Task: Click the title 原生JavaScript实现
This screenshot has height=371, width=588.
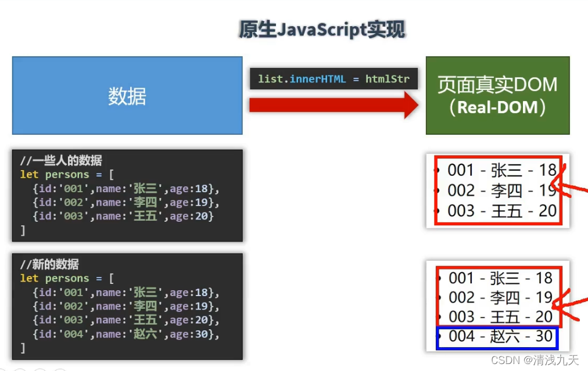Action: (322, 30)
